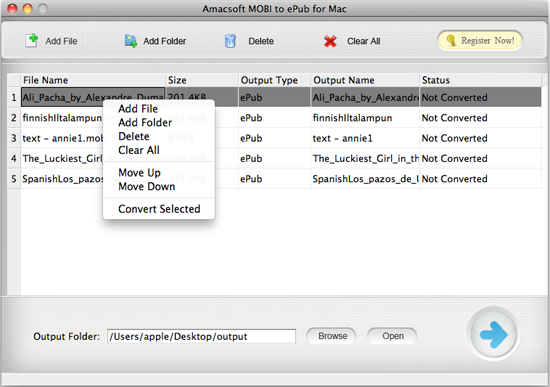The width and height of the screenshot is (550, 387).
Task: Select the finnishIltalampun file name cell
Action: [x=62, y=118]
